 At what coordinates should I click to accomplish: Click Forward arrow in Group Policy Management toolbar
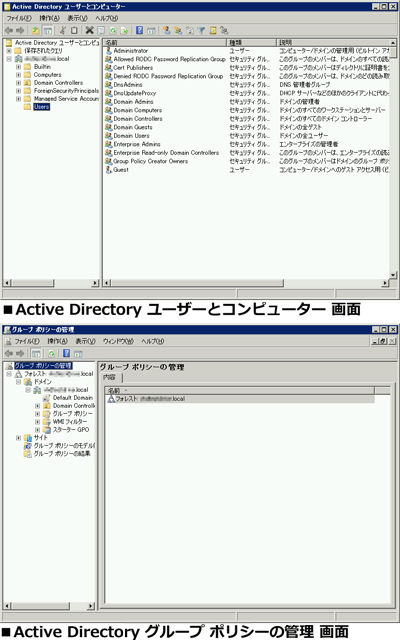pos(20,353)
